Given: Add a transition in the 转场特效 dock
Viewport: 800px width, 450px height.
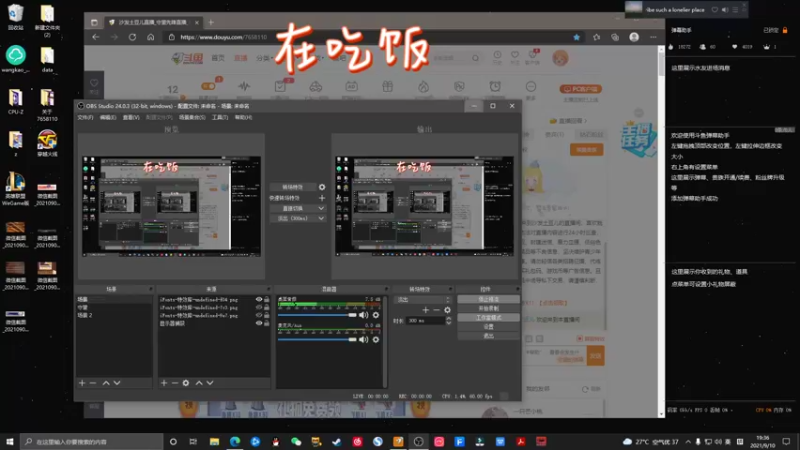Looking at the screenshot, I should tap(426, 310).
